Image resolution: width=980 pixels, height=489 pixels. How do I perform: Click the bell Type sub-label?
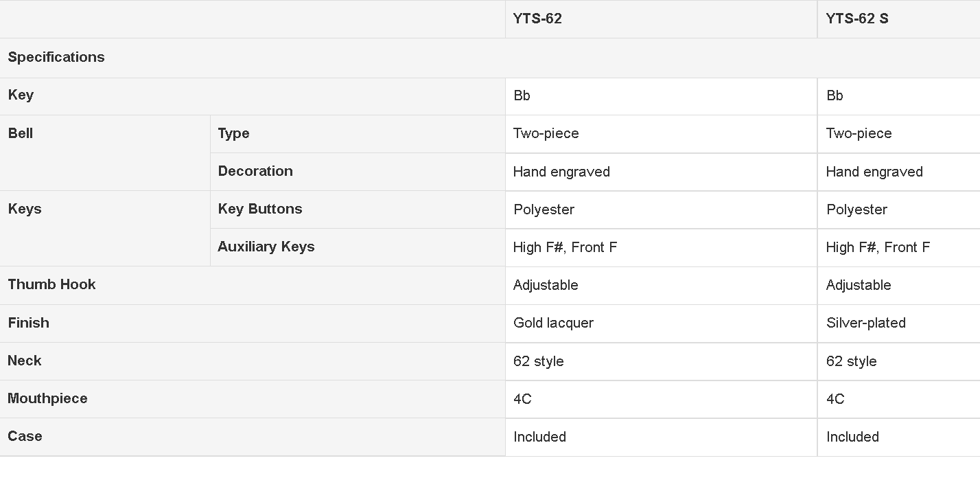click(233, 133)
